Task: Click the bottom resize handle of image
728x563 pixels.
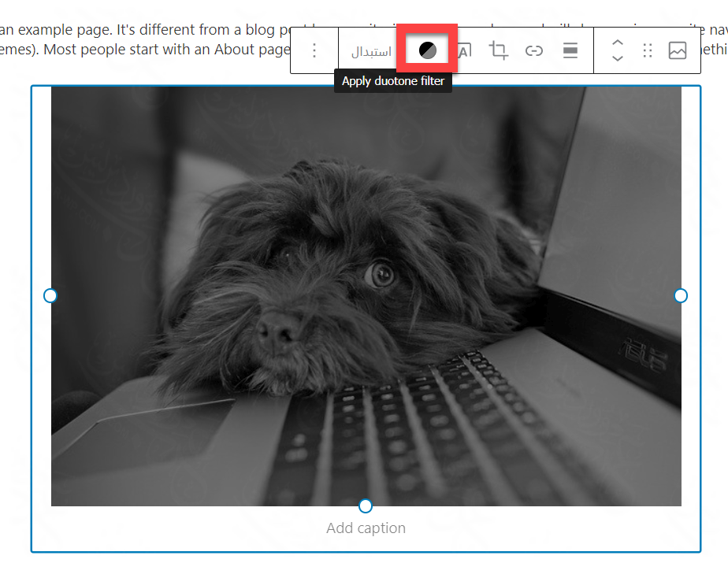Action: [366, 506]
